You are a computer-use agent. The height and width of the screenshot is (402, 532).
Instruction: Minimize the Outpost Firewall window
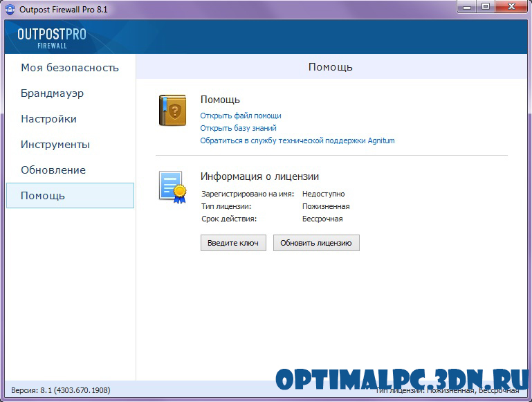pos(466,7)
